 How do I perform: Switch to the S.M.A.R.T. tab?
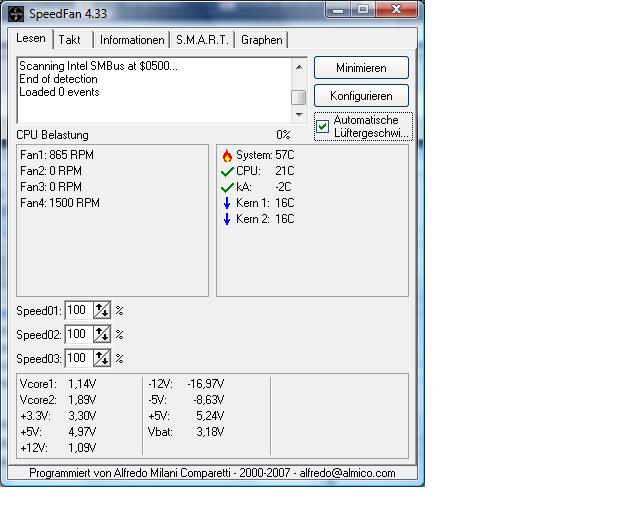pyautogui.click(x=202, y=40)
